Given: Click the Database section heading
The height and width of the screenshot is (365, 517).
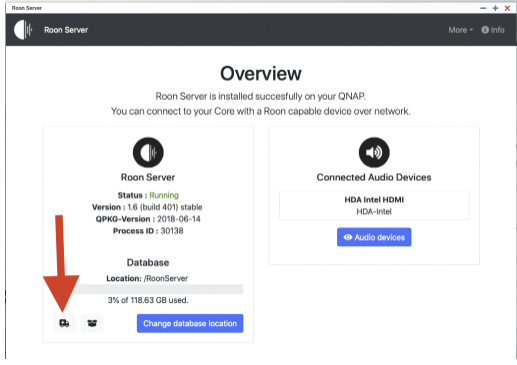Looking at the screenshot, I should coord(148,262).
